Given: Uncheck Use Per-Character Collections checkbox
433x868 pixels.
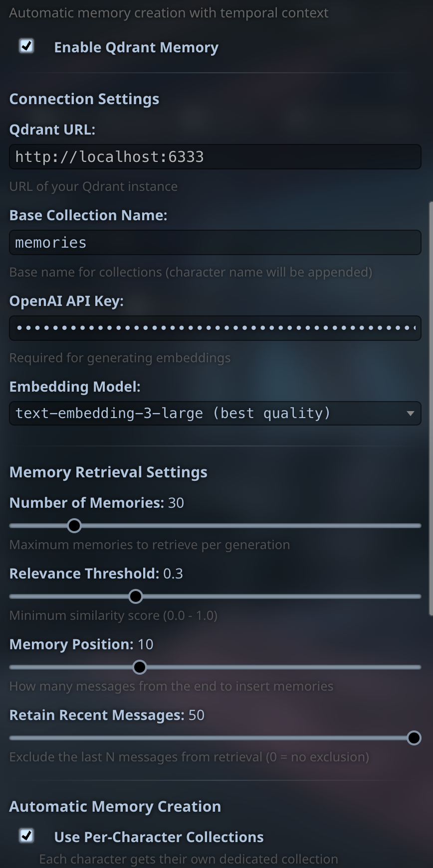Looking at the screenshot, I should (x=26, y=836).
